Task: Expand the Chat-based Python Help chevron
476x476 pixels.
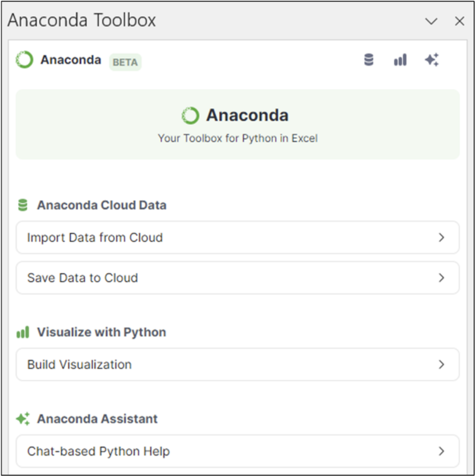Action: 441,451
